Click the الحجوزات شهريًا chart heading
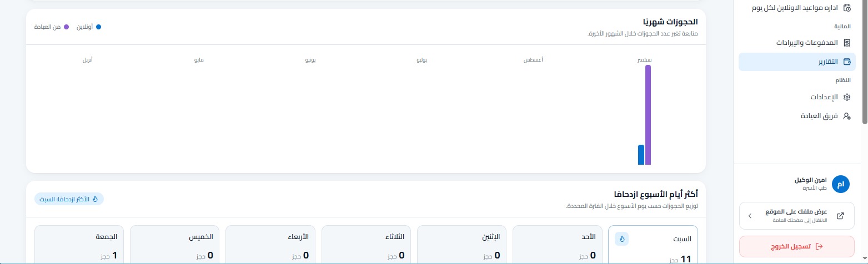 [670, 22]
